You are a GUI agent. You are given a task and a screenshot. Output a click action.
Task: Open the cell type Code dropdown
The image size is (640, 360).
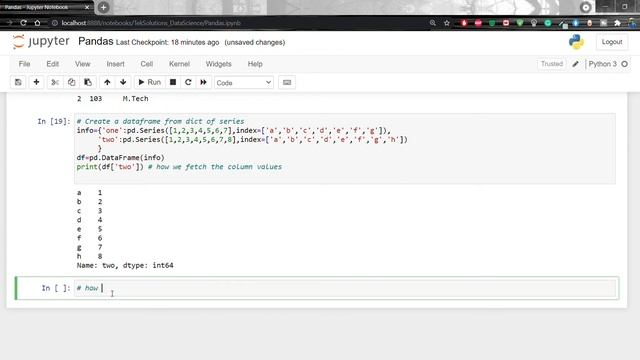click(x=244, y=83)
